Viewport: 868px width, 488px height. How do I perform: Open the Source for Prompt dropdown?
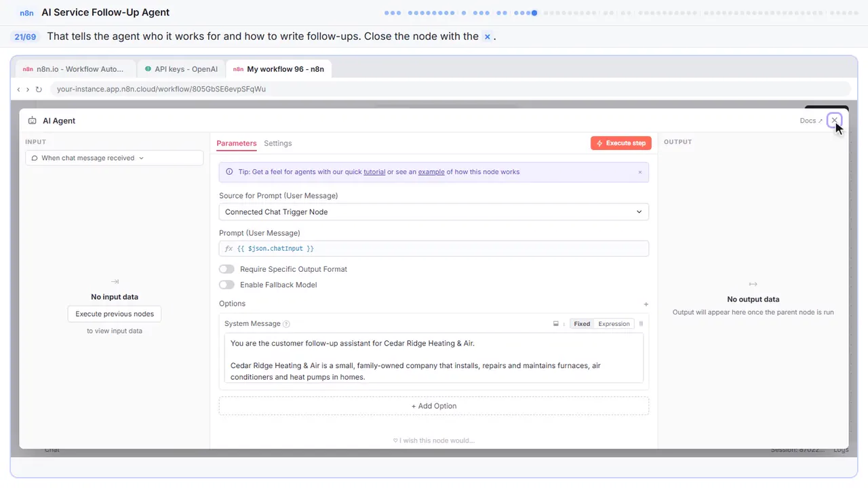(434, 212)
